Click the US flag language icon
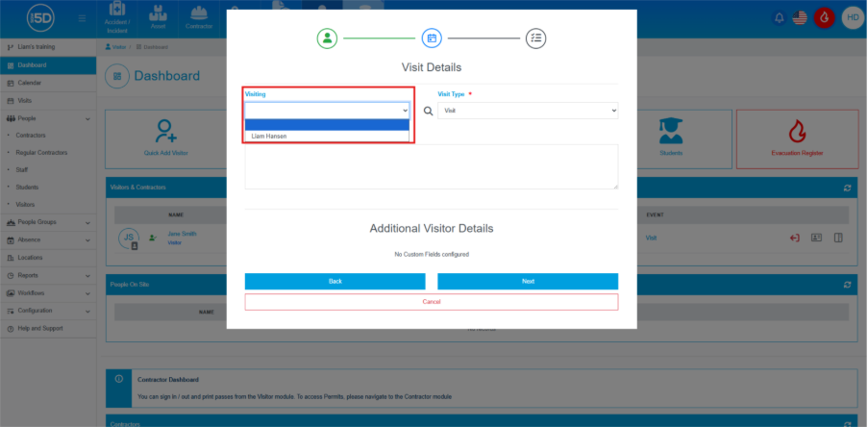 (x=800, y=17)
